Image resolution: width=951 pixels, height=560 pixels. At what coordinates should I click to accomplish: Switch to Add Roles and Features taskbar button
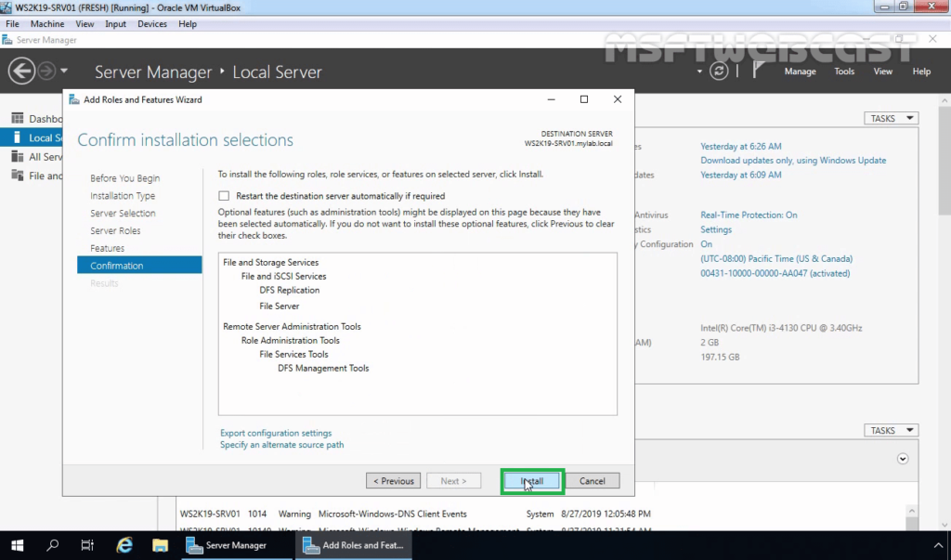tap(354, 545)
